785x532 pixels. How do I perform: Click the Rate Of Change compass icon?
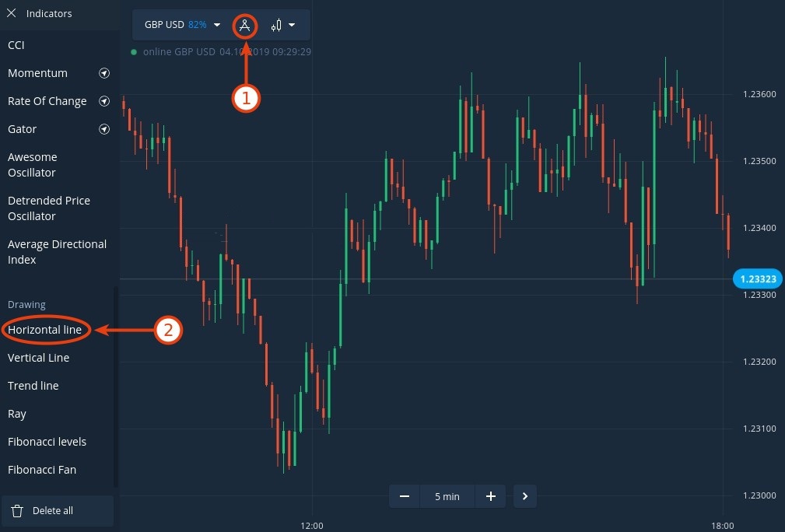104,101
